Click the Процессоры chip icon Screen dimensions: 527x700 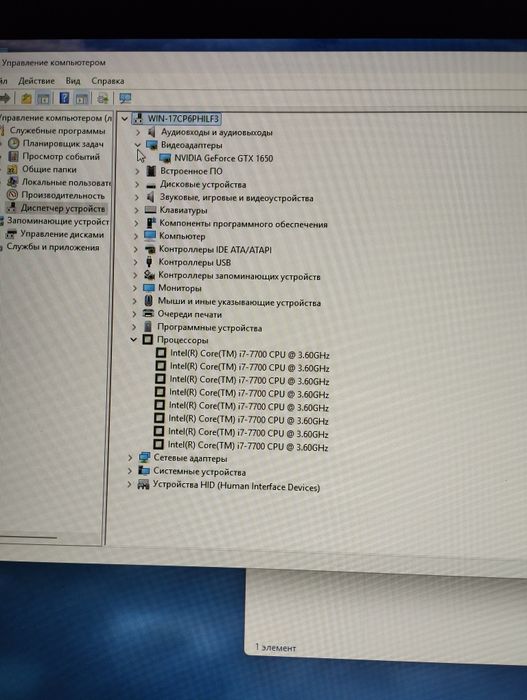[x=147, y=340]
